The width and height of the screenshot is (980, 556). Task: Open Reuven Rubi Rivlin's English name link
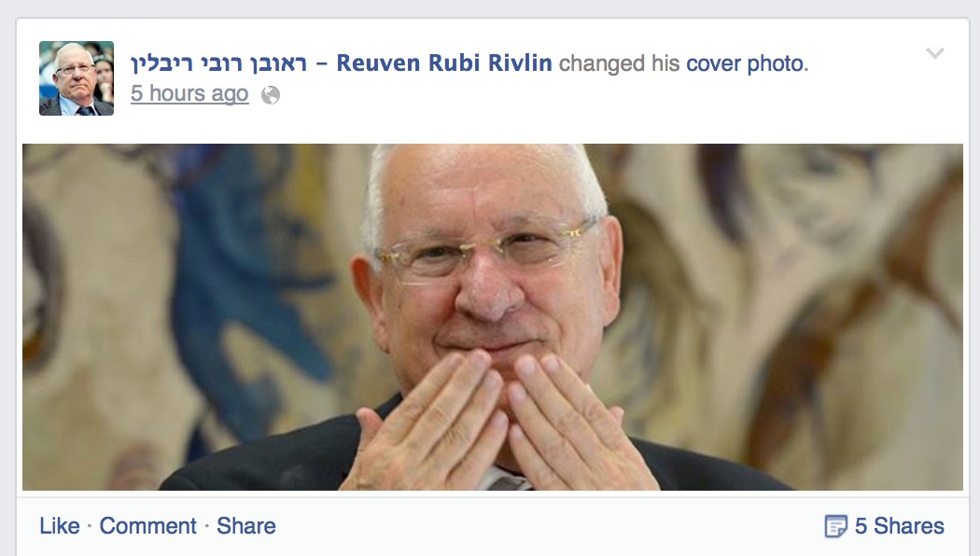coord(443,63)
